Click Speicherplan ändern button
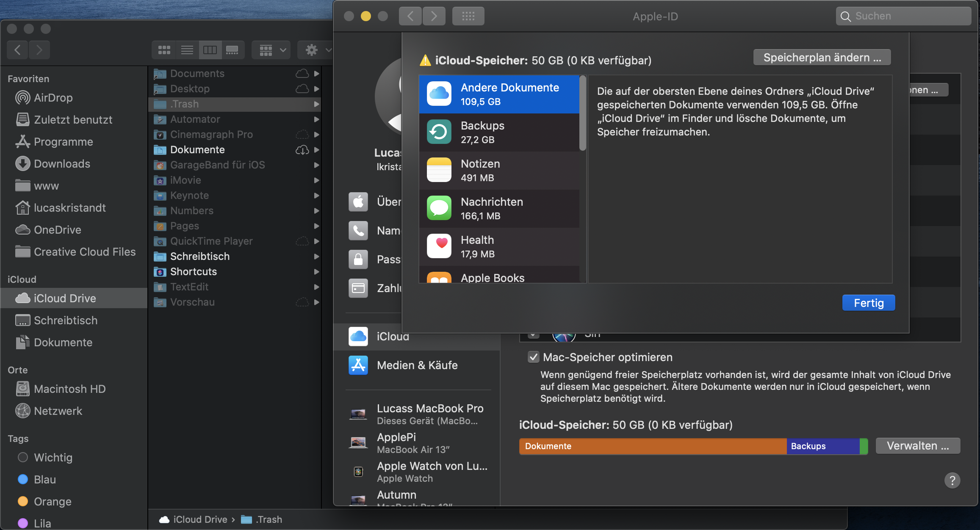The width and height of the screenshot is (980, 530). tap(822, 58)
